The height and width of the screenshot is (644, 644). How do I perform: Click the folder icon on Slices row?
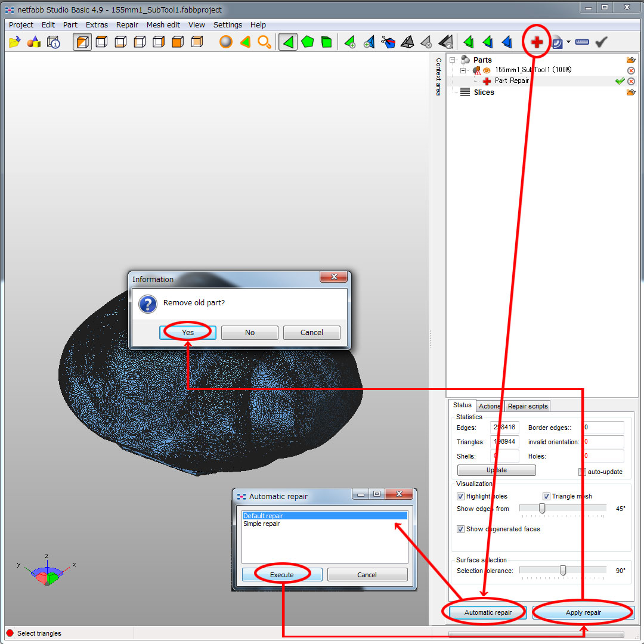631,92
